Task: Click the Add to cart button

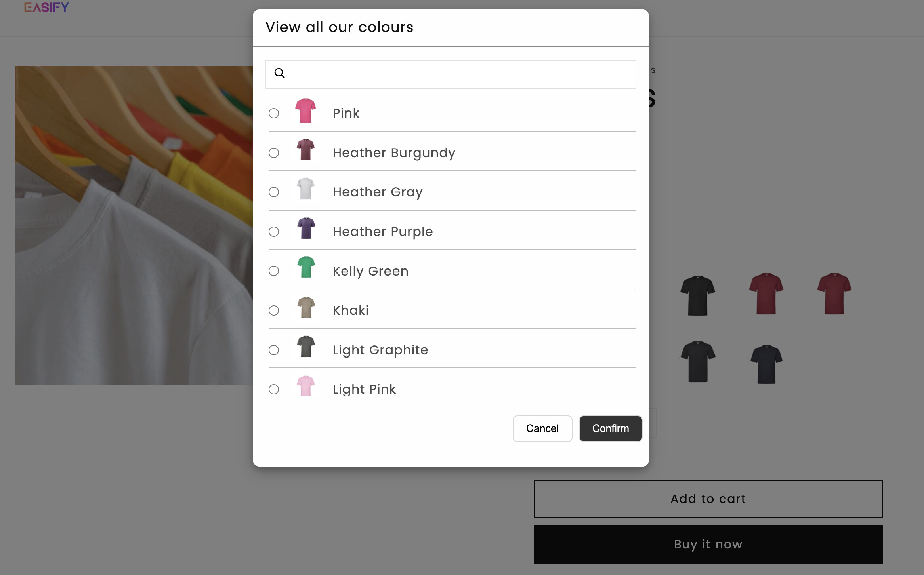Action: click(x=708, y=499)
